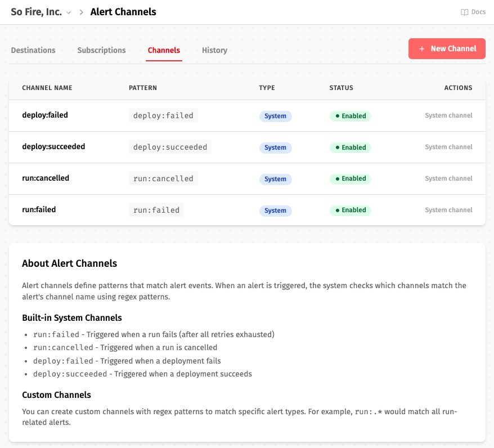
Task: Disable the run:failed channel via its status badge
Action: 350,210
